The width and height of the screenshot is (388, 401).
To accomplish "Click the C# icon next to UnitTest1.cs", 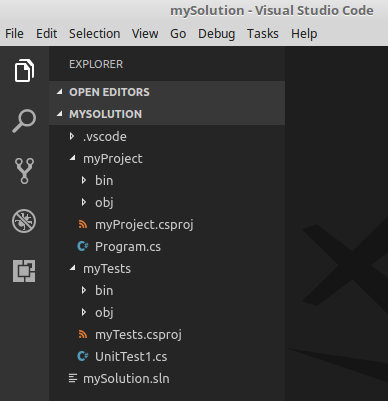I will [83, 357].
